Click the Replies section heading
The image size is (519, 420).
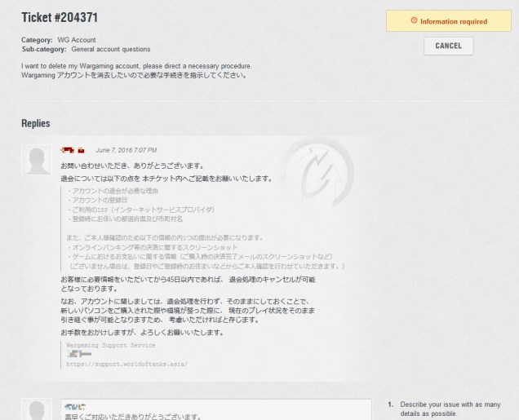pyautogui.click(x=36, y=123)
